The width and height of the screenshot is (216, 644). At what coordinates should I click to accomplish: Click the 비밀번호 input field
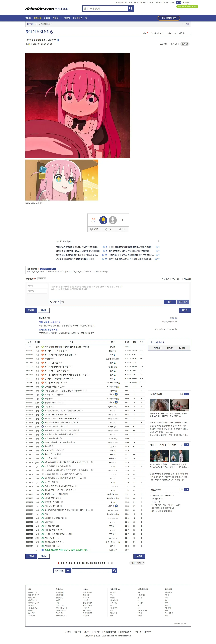(x=37, y=291)
